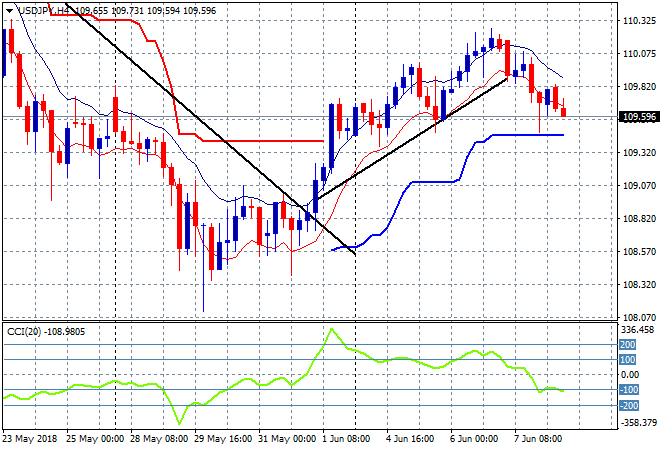660x450 pixels.
Task: Click the 108.320 price axis label
Action: (639, 285)
